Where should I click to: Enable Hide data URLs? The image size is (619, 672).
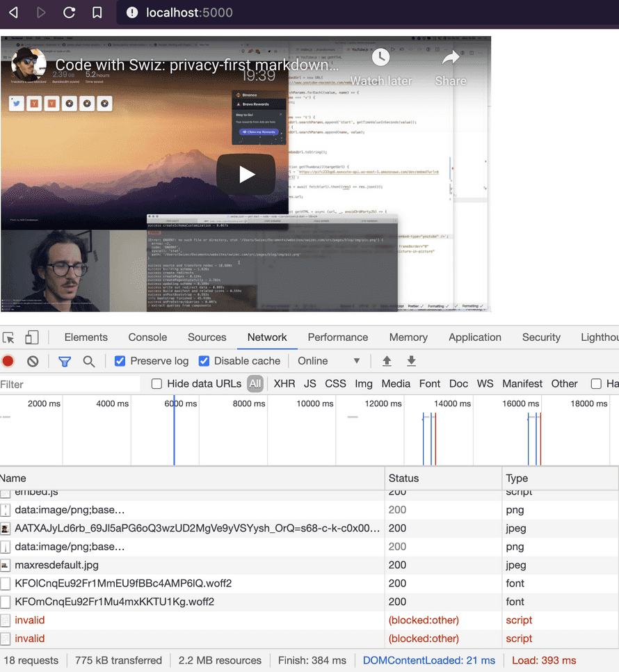[x=156, y=383]
